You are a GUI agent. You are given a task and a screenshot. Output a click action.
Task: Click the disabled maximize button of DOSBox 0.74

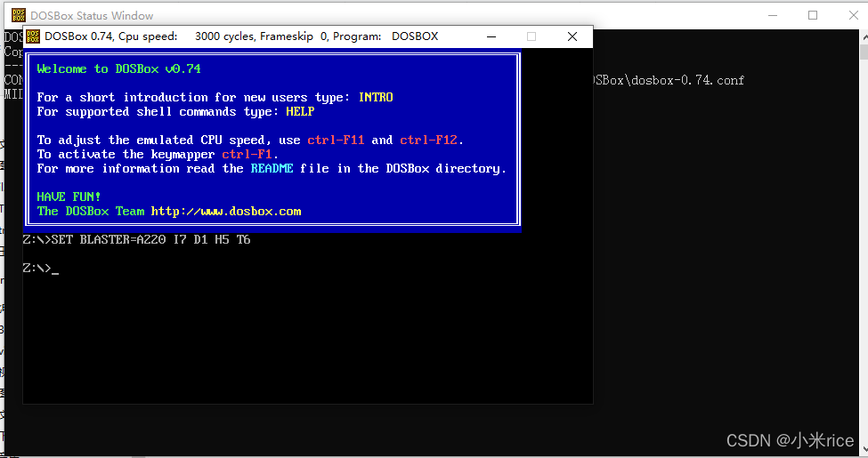(x=531, y=36)
